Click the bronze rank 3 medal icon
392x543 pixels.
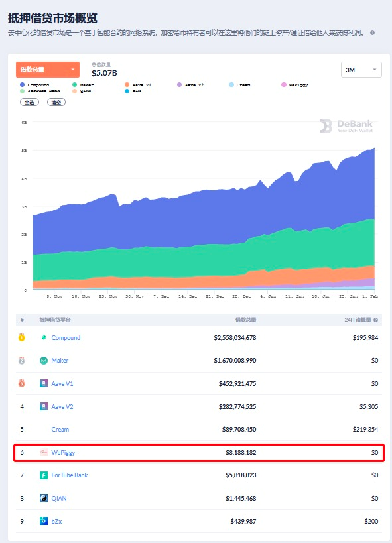coord(21,383)
